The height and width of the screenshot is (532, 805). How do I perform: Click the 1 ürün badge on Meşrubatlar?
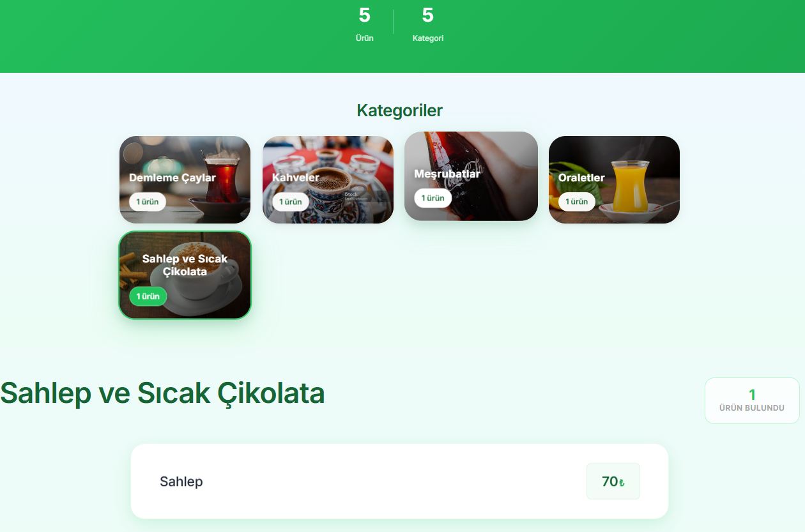433,198
